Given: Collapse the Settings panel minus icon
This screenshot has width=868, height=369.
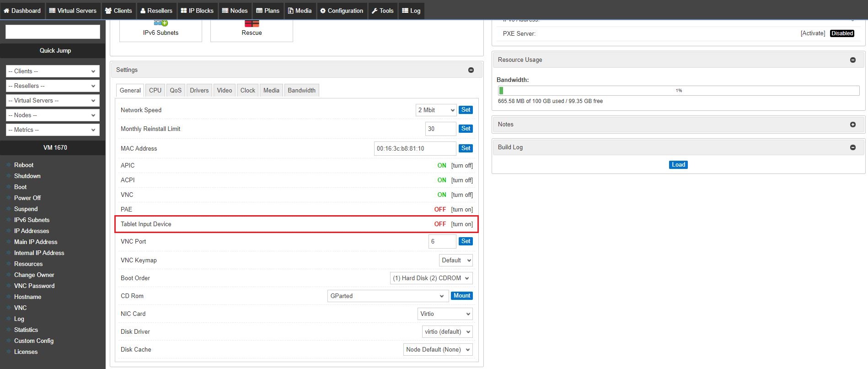Looking at the screenshot, I should click(471, 70).
